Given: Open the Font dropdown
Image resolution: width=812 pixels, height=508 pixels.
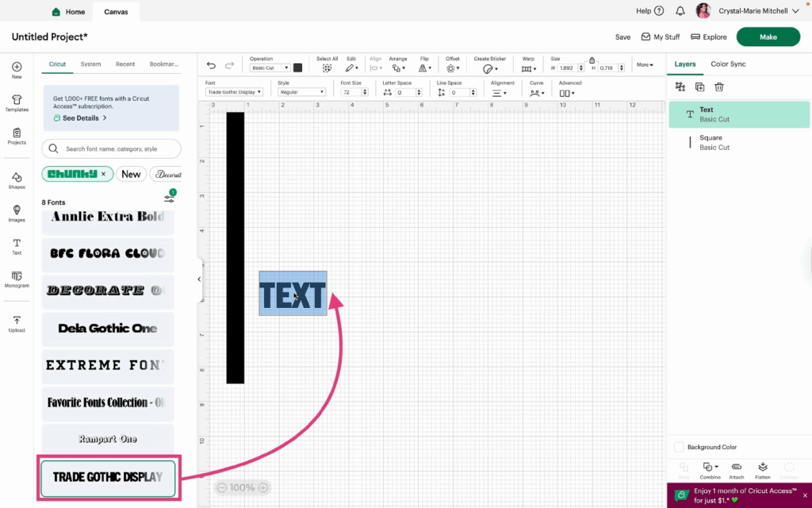Looking at the screenshot, I should click(x=234, y=92).
